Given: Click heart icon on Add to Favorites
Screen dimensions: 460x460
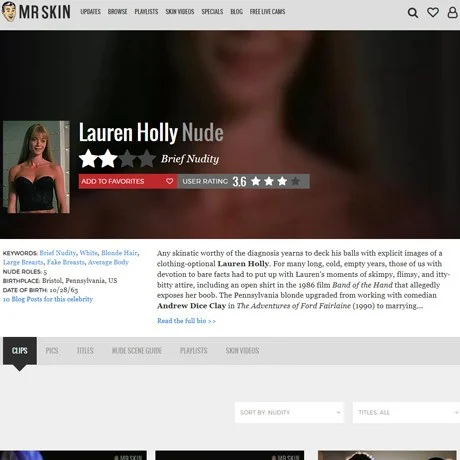Looking at the screenshot, I should [x=170, y=181].
